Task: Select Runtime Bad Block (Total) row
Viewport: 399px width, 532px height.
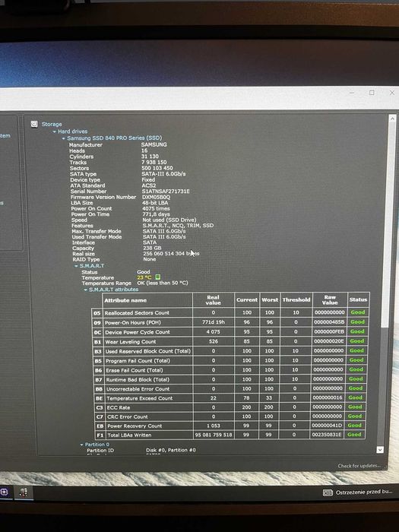Action: coord(230,379)
